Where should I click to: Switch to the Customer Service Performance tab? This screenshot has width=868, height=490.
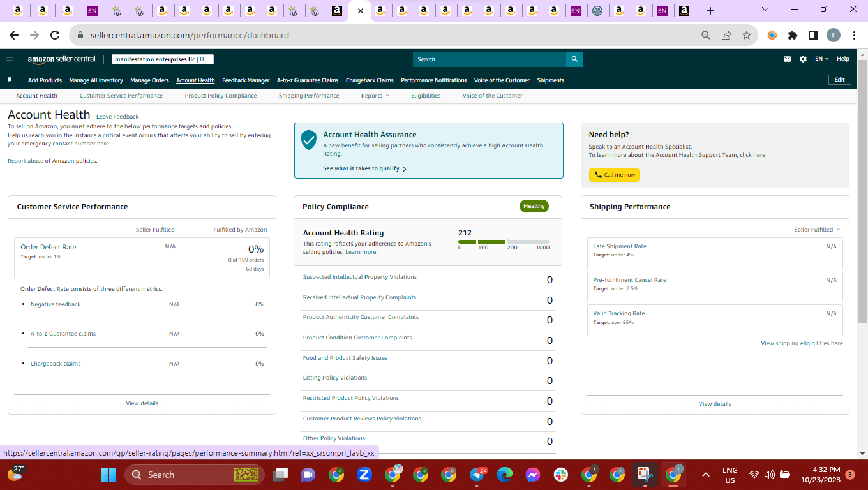pyautogui.click(x=121, y=96)
